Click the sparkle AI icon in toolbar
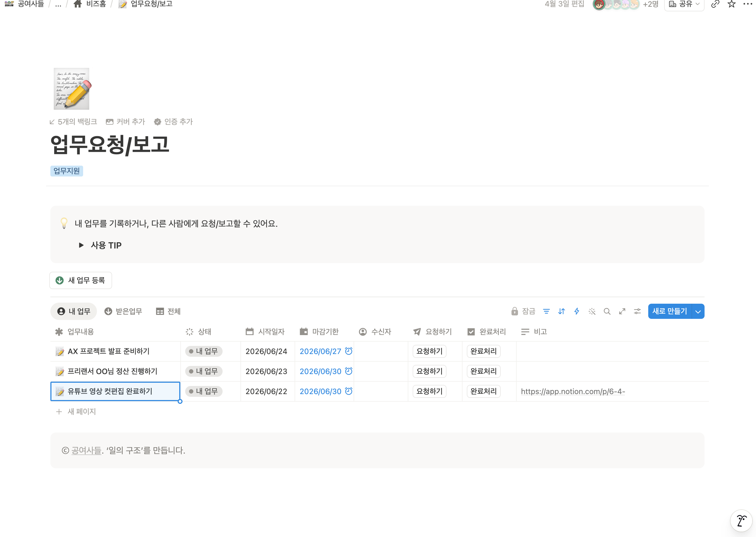Image resolution: width=756 pixels, height=537 pixels. (x=592, y=311)
